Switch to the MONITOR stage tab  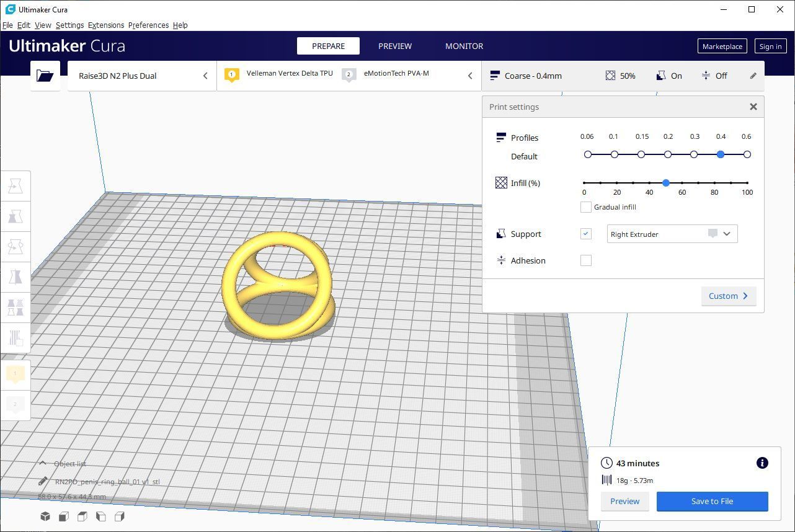pyautogui.click(x=464, y=46)
